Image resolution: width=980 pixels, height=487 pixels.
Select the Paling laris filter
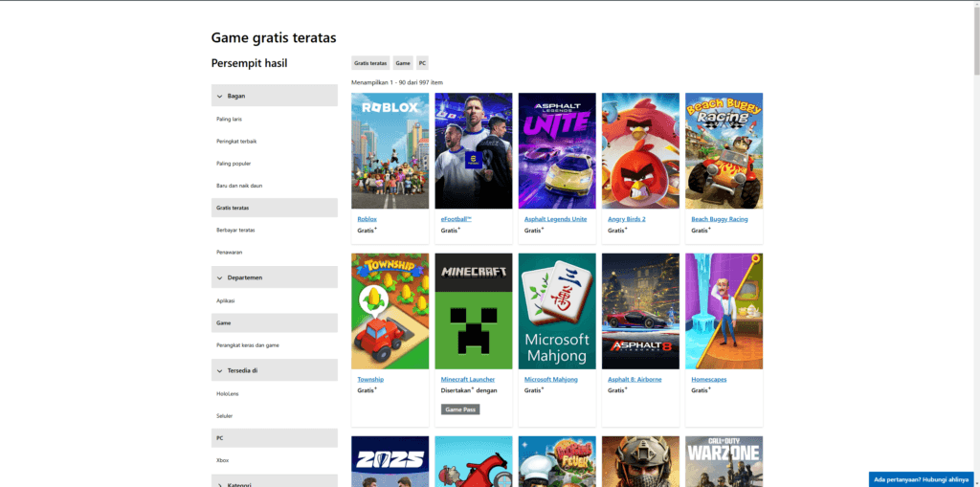230,119
